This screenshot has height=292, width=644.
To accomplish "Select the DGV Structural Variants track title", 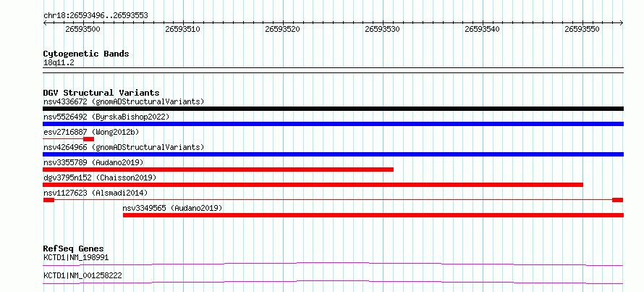I will click(101, 93).
